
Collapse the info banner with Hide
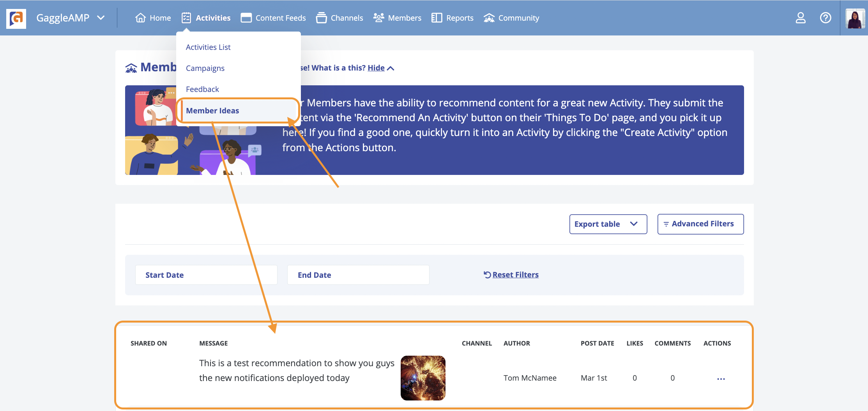point(376,68)
